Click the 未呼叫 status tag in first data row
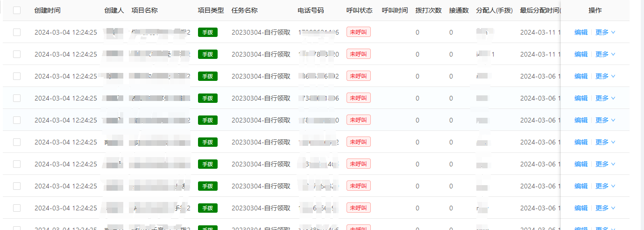Image resolution: width=644 pixels, height=230 pixels. point(359,32)
